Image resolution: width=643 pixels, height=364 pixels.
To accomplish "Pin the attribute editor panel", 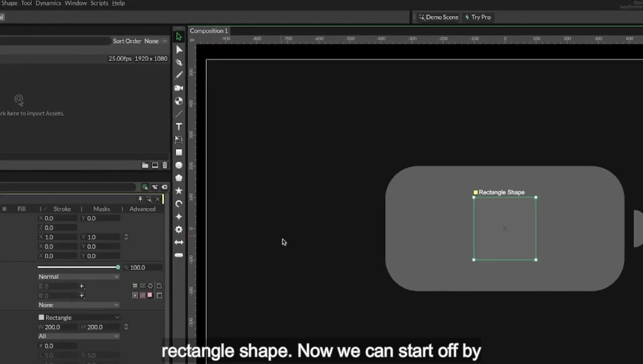I will [140, 199].
